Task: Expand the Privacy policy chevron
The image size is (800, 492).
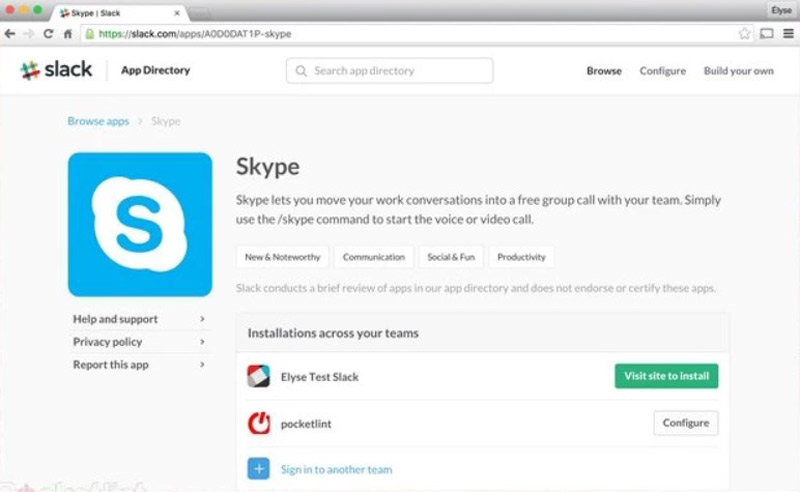Action: [x=202, y=341]
